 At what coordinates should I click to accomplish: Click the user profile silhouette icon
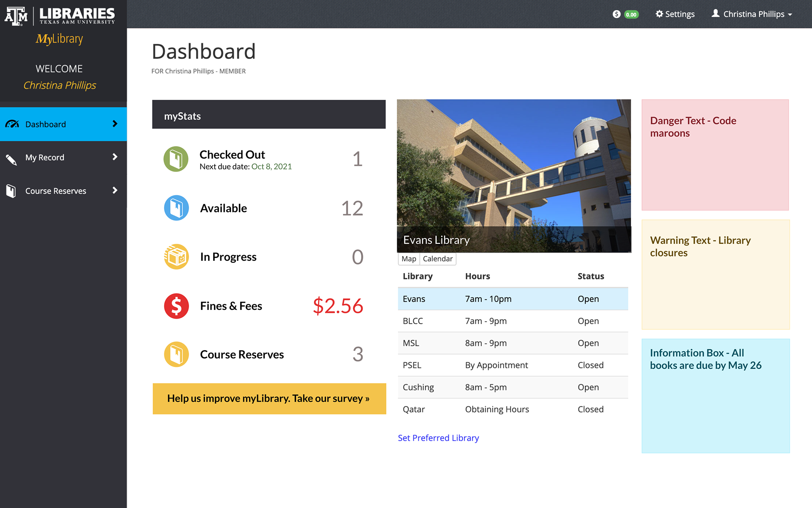(716, 14)
